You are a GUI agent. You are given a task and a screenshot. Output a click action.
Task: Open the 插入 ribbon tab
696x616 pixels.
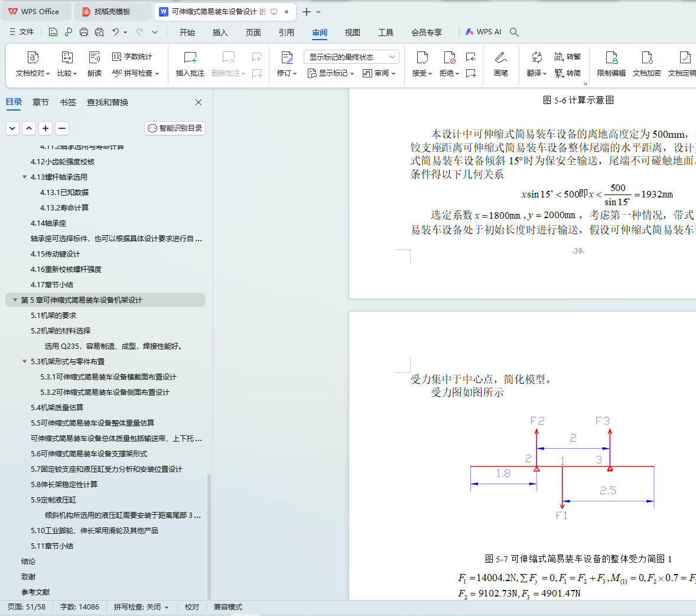[220, 32]
